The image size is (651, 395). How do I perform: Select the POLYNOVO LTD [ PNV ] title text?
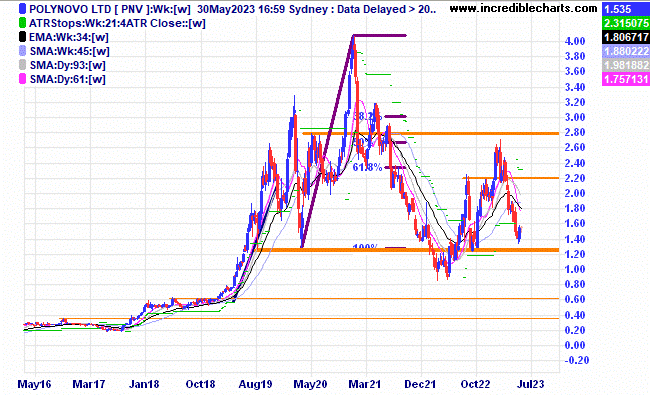[90, 9]
